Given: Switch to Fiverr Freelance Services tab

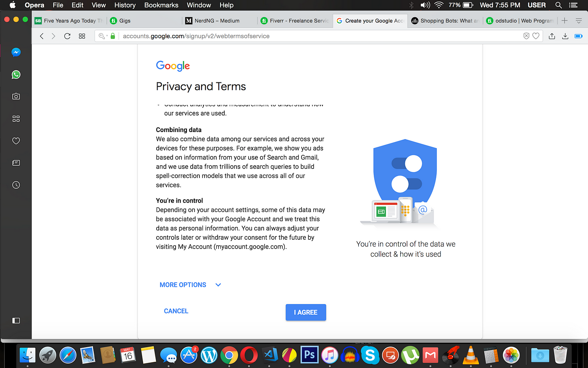Looking at the screenshot, I should (294, 21).
